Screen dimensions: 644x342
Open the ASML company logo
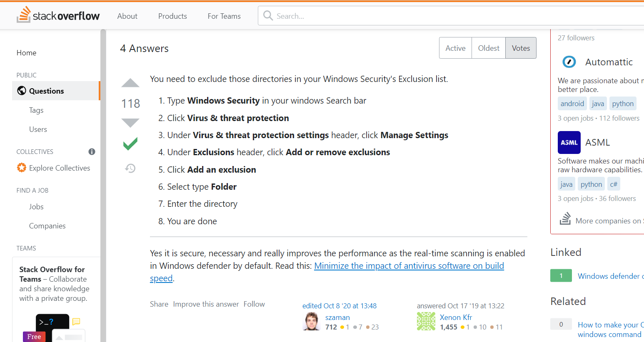569,142
